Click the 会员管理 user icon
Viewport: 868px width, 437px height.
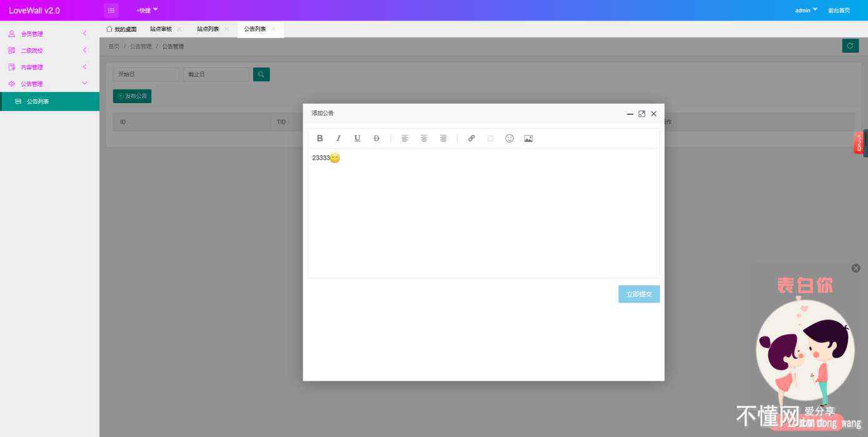(x=11, y=34)
